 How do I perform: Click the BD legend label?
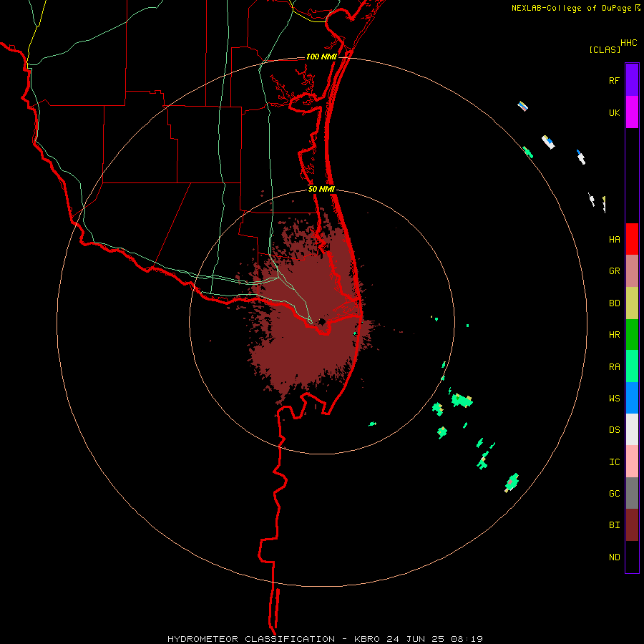click(x=614, y=303)
